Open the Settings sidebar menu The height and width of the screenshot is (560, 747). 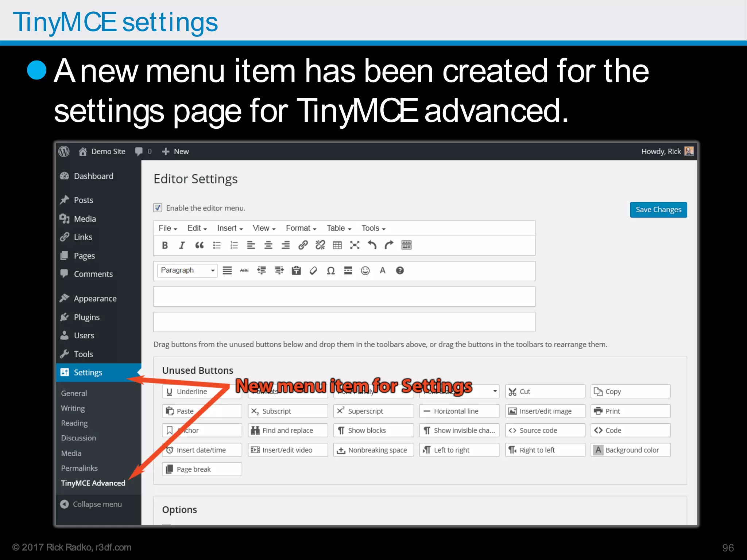click(x=98, y=373)
